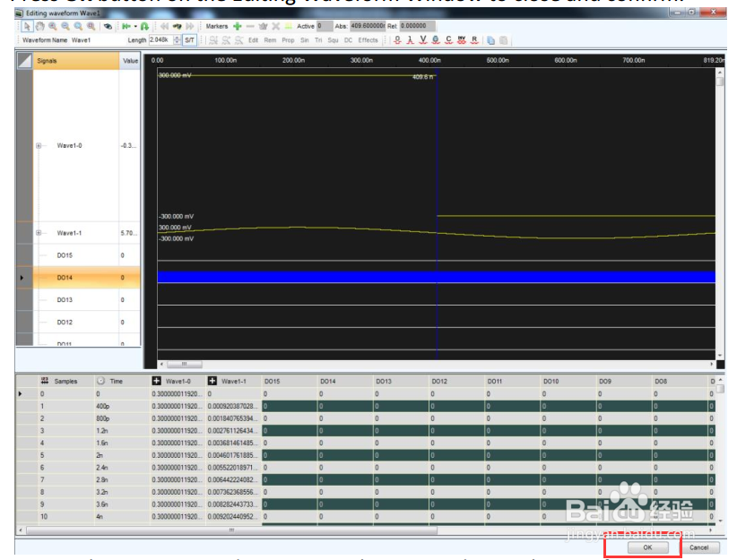Image resolution: width=737 pixels, height=560 pixels.
Task: Click the Squ waveform item
Action: point(333,40)
